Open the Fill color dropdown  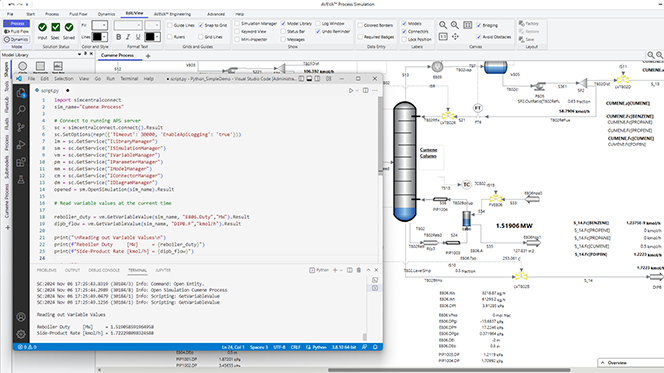104,25
